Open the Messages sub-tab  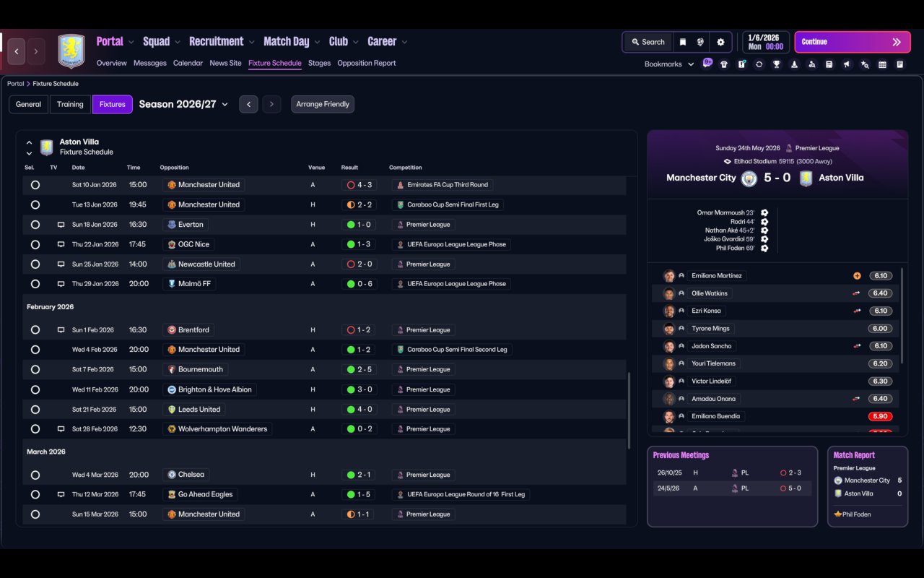point(150,63)
